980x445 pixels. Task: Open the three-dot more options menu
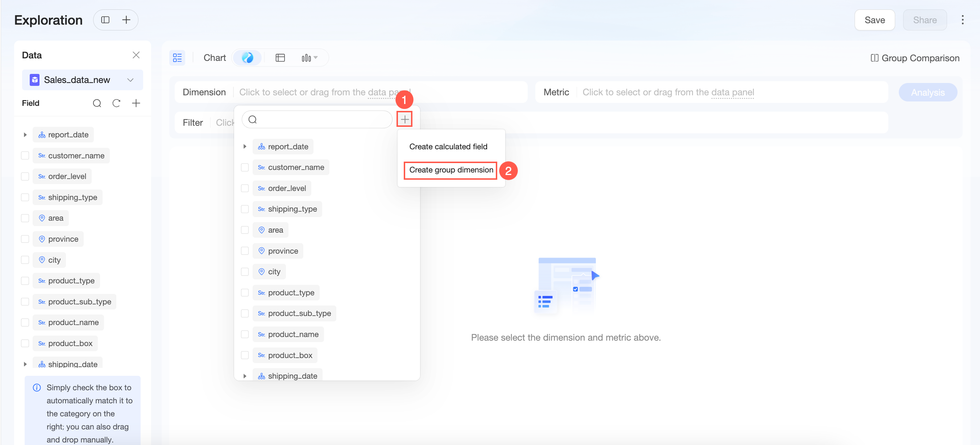[963, 20]
